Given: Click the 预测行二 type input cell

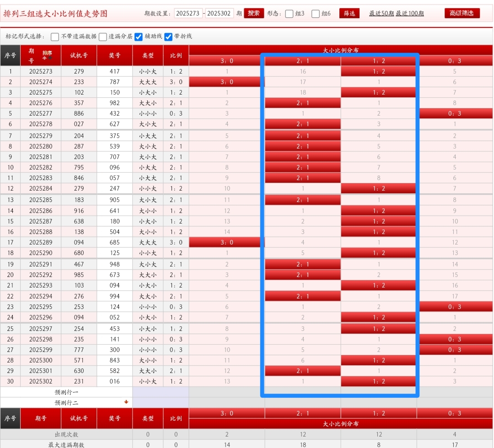Looking at the screenshot, I should [148, 403].
